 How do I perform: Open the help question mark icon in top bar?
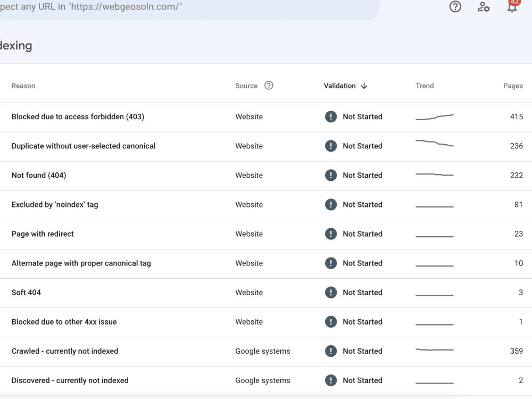(x=455, y=6)
